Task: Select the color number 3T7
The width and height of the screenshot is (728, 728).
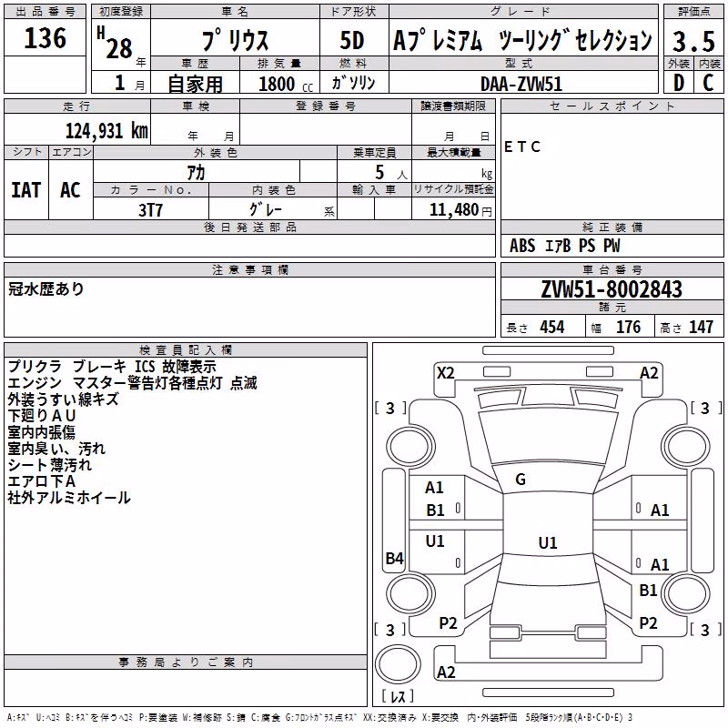Action: point(150,210)
